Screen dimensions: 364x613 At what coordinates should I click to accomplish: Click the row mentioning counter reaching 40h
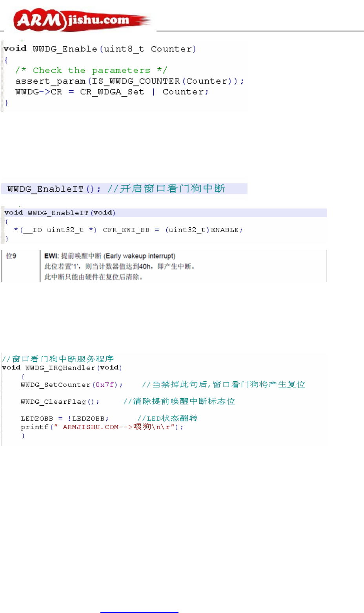120,267
